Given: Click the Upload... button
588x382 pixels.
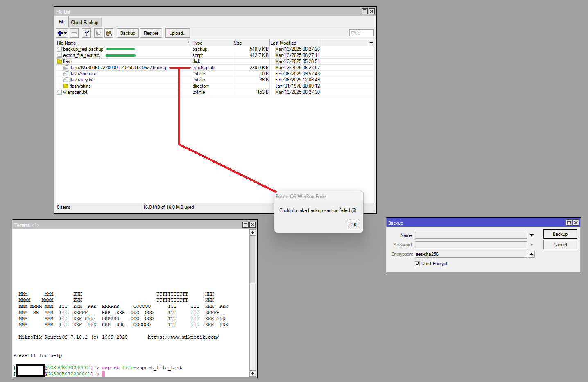Looking at the screenshot, I should 178,33.
